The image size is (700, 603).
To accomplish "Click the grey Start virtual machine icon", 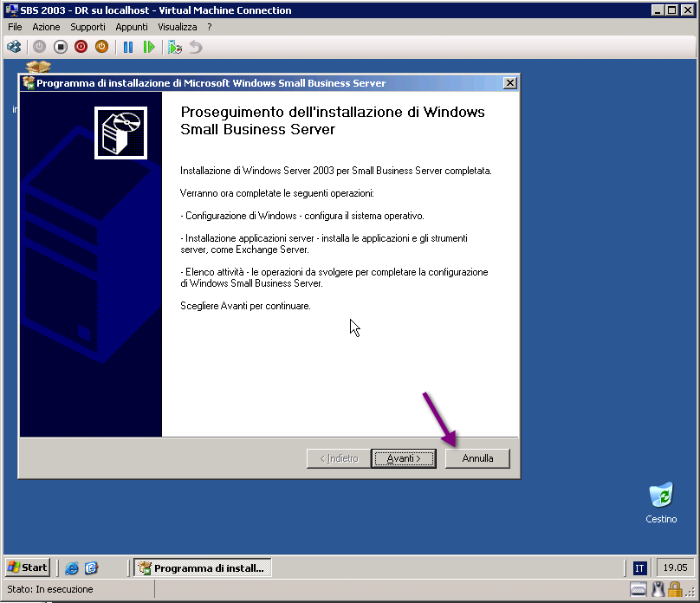I will (39, 47).
